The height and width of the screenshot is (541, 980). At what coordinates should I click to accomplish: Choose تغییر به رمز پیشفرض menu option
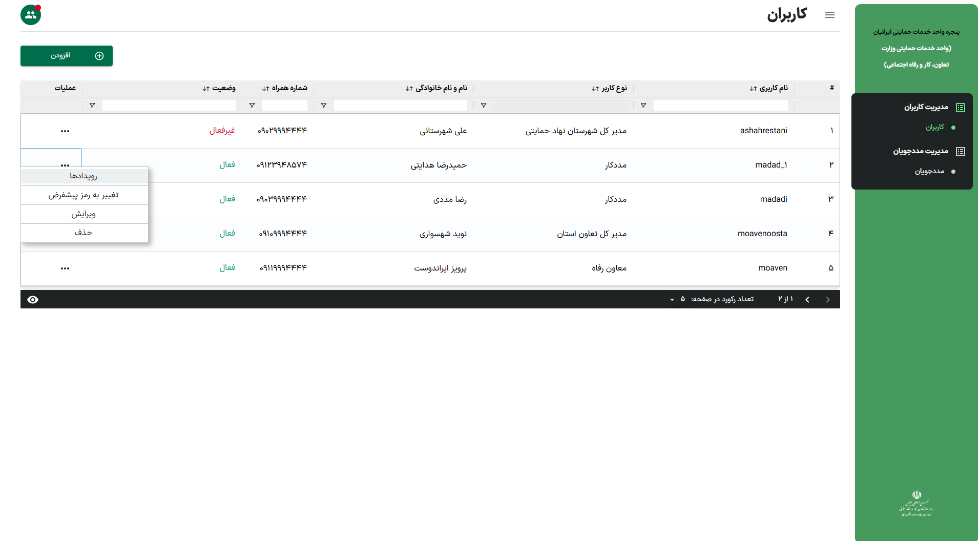pyautogui.click(x=84, y=195)
